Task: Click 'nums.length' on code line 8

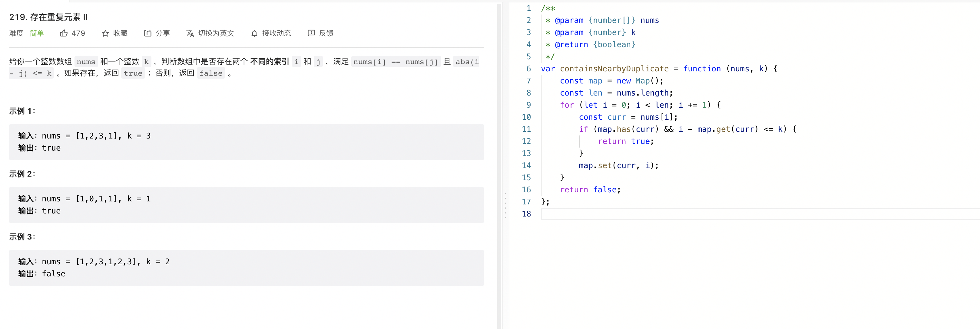Action: (643, 93)
